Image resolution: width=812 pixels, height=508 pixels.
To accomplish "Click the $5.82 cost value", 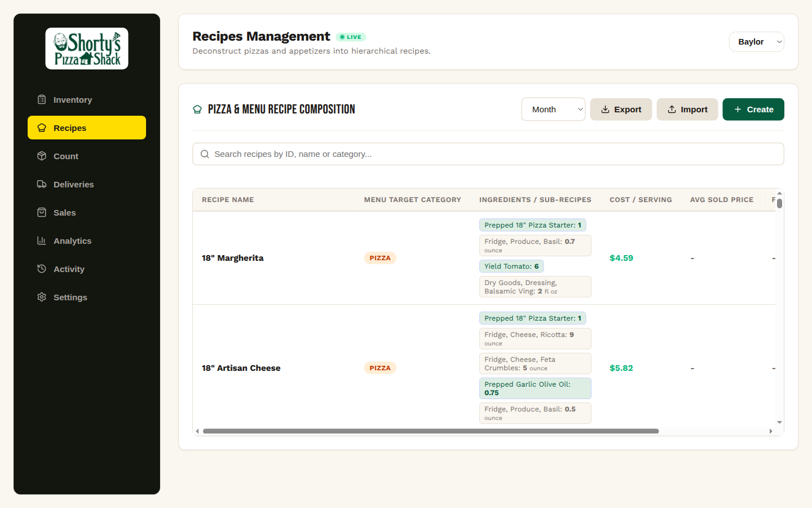I will click(x=621, y=368).
